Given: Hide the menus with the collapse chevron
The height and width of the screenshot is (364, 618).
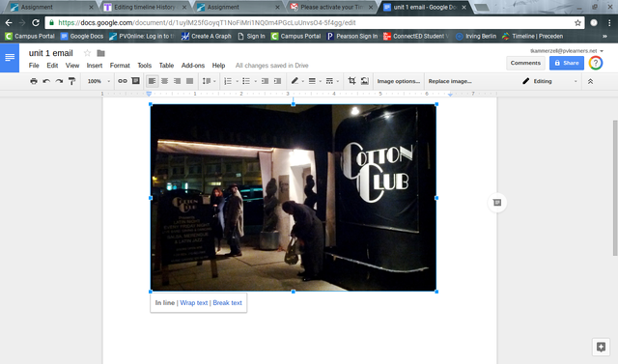Looking at the screenshot, I should coord(590,81).
